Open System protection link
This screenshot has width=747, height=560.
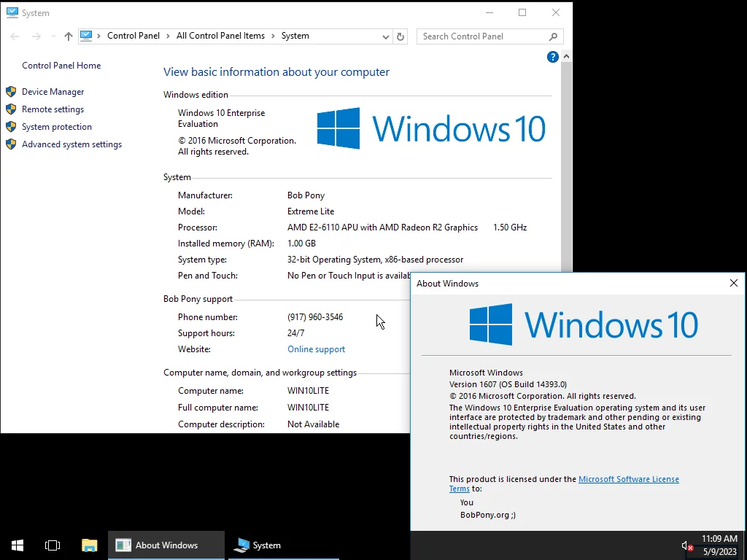pyautogui.click(x=57, y=127)
